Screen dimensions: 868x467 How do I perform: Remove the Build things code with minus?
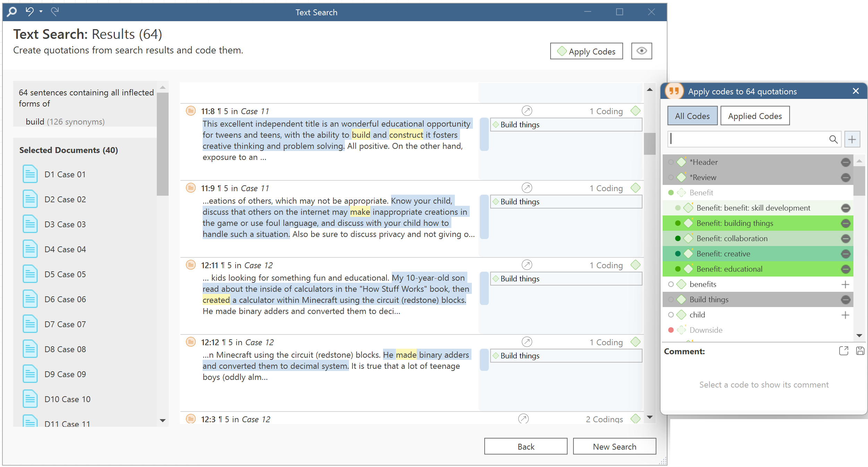tap(845, 300)
